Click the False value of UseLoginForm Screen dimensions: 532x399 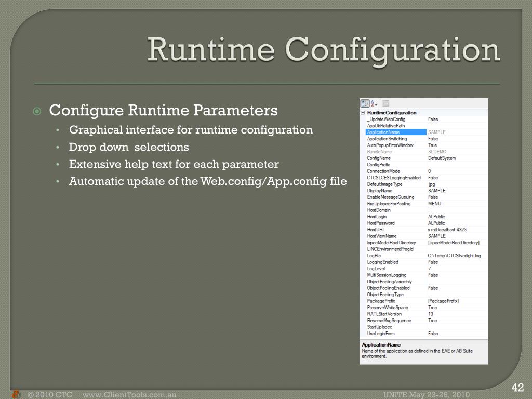pyautogui.click(x=433, y=334)
